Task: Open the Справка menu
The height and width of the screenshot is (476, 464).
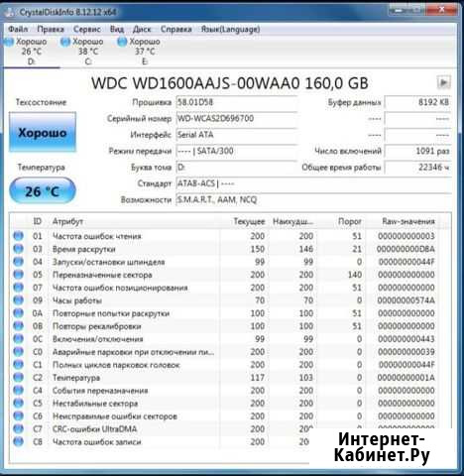Action: click(176, 29)
